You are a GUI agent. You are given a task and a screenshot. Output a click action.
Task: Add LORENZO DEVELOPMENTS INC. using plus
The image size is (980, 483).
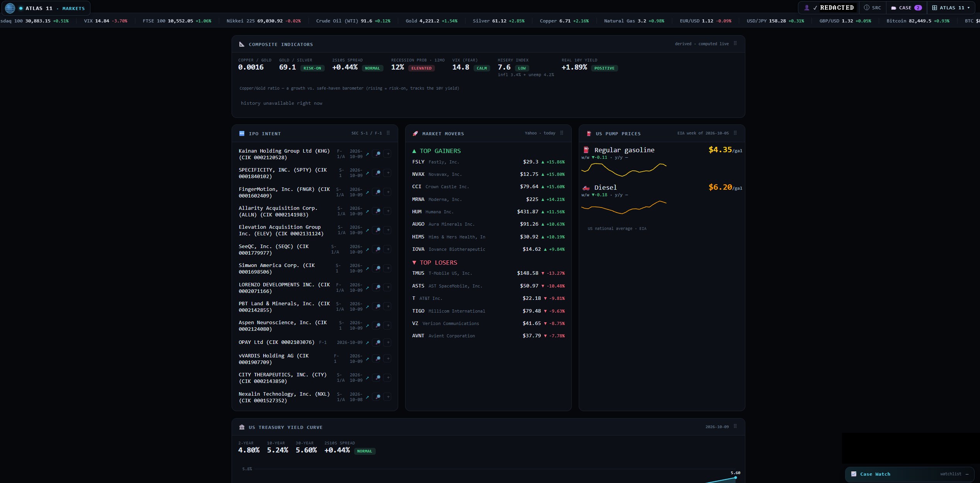[x=388, y=287]
